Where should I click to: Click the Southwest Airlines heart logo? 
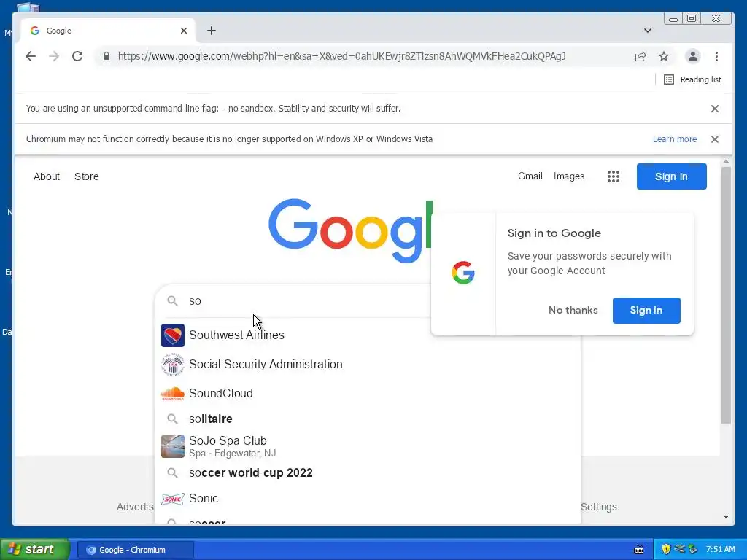172,335
